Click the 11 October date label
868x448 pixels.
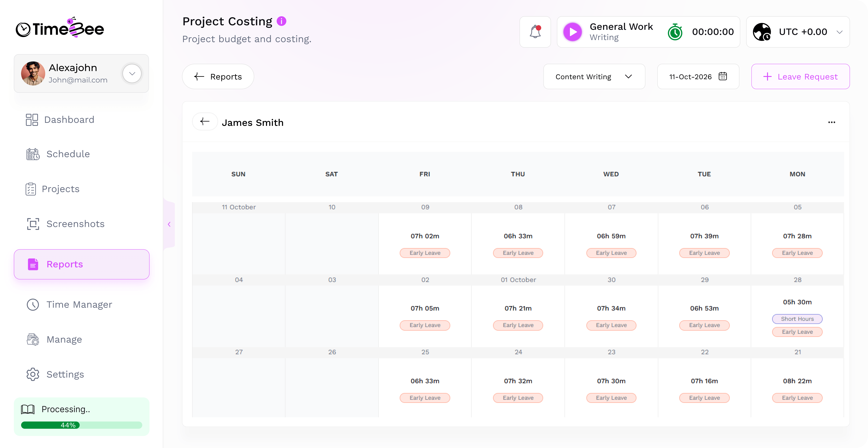click(239, 207)
